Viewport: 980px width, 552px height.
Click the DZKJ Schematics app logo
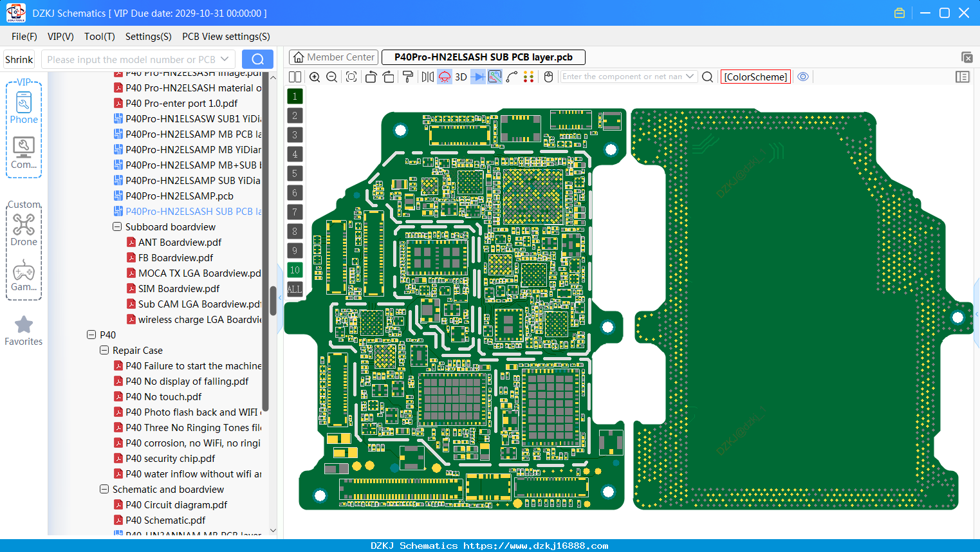point(15,13)
